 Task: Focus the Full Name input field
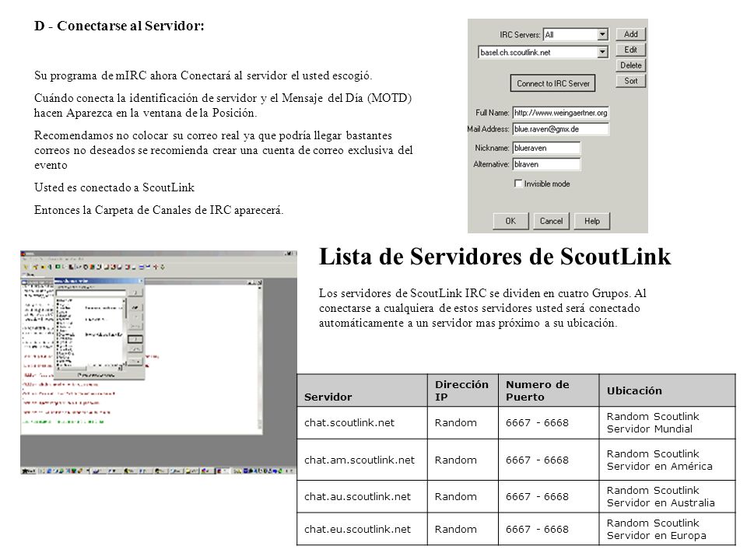pos(561,113)
